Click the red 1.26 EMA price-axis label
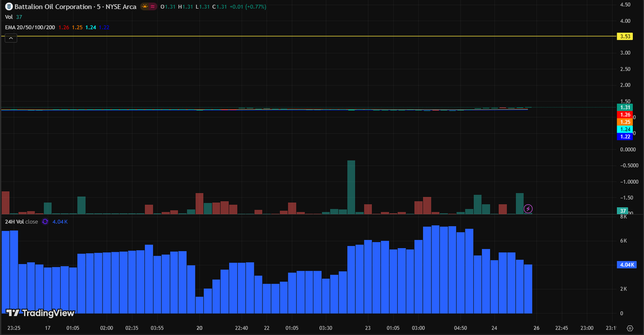 point(625,115)
